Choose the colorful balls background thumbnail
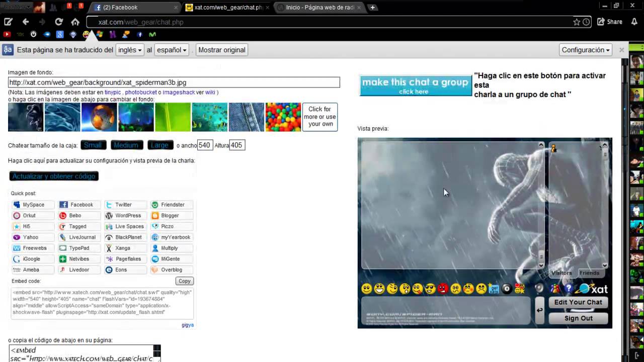 tap(283, 117)
